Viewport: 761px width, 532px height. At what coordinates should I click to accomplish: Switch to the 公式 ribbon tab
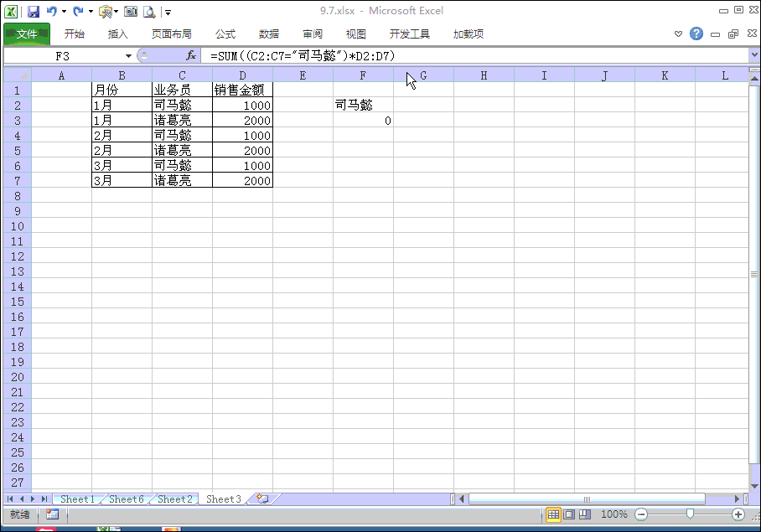(225, 34)
